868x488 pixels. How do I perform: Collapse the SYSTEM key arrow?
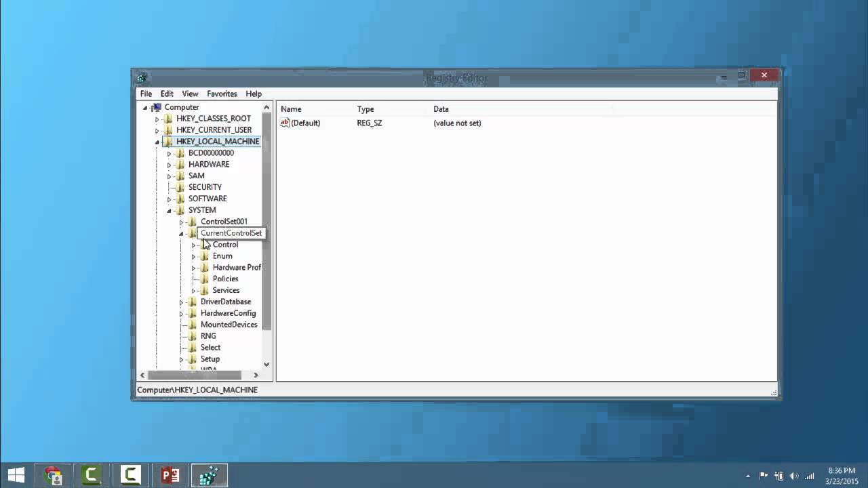(170, 210)
